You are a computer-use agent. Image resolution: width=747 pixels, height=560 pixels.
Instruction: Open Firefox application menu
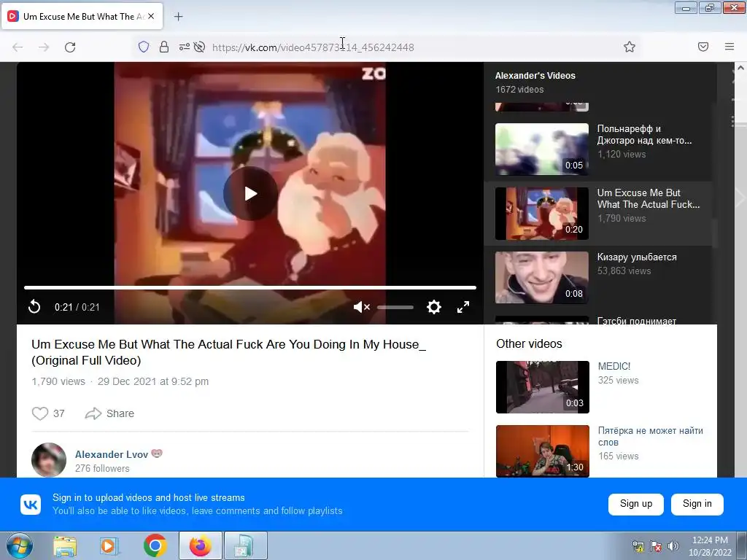pos(729,47)
